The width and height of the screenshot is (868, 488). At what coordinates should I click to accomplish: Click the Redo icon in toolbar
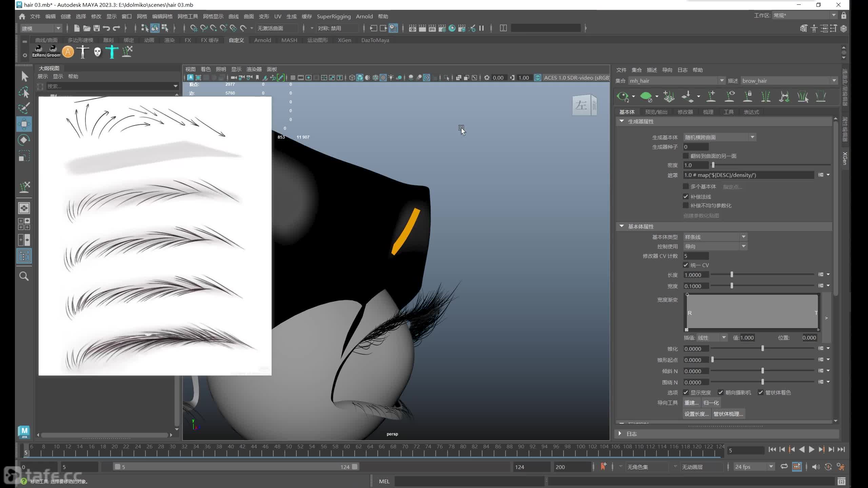(x=116, y=28)
